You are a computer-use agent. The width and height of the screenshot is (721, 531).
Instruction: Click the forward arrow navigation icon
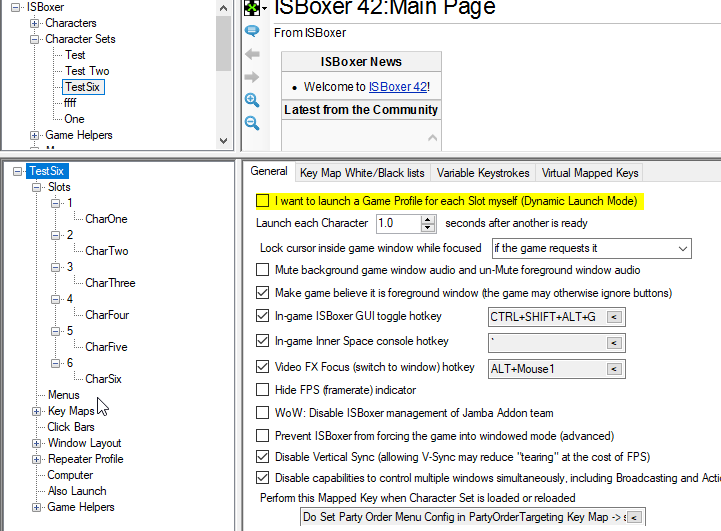(x=252, y=77)
